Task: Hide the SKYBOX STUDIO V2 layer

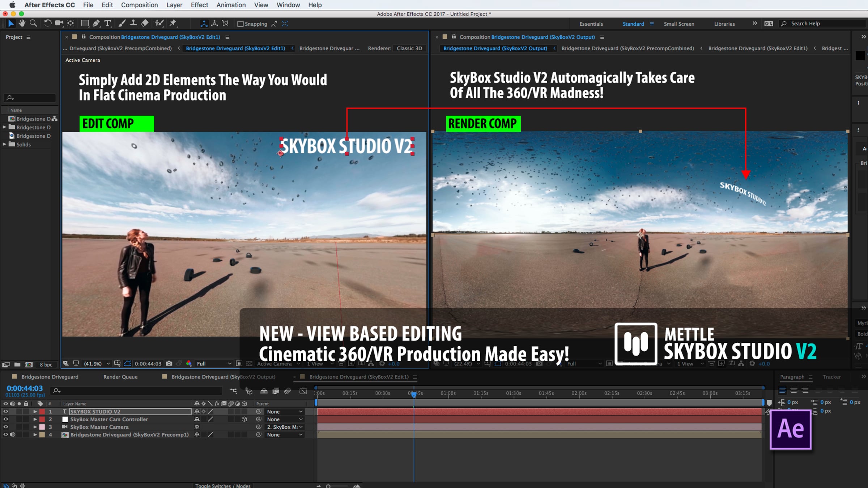Action: coord(5,411)
